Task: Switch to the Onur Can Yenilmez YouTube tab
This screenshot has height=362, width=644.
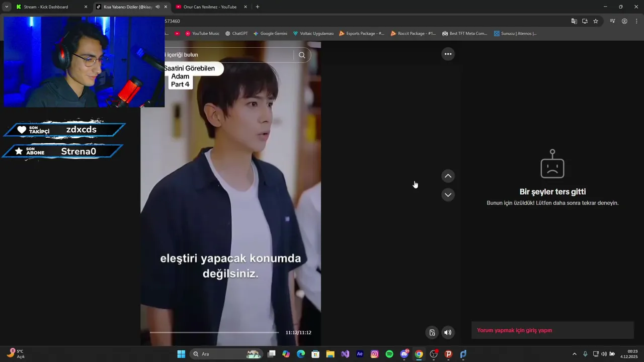Action: (210, 7)
